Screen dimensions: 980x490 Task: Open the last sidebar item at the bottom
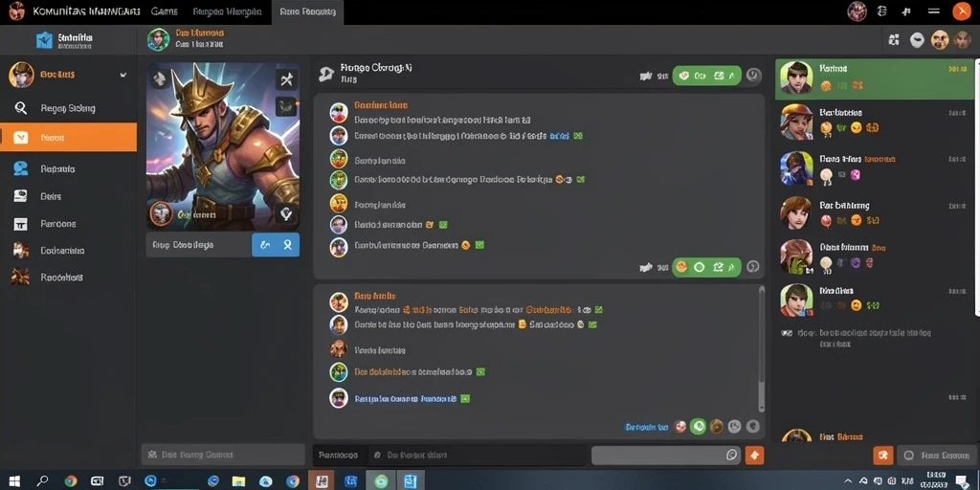coord(68,277)
